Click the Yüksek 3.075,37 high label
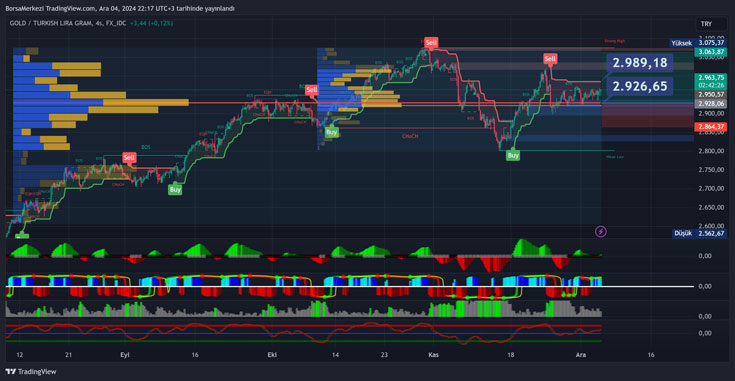Viewport: 735px width, 381px height. (x=698, y=43)
